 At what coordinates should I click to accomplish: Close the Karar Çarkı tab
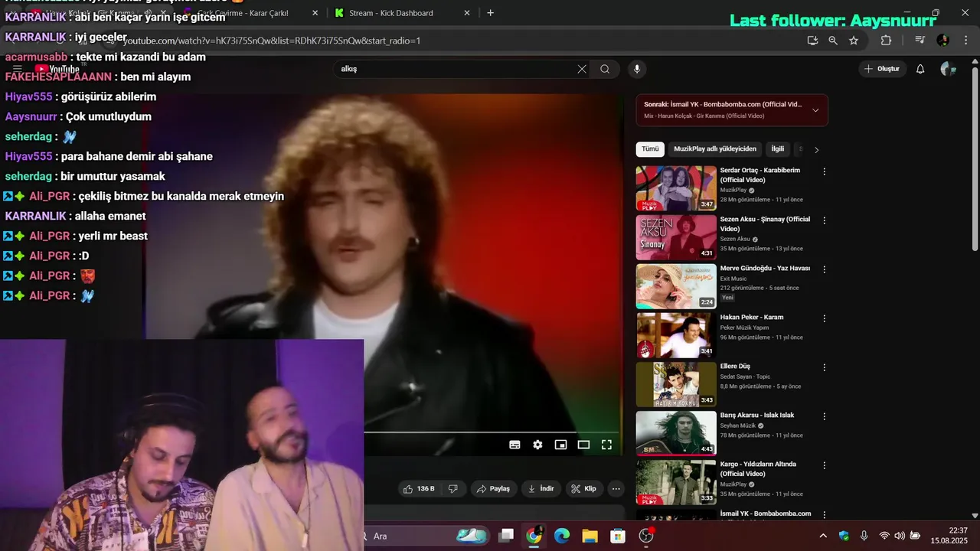[x=315, y=13]
